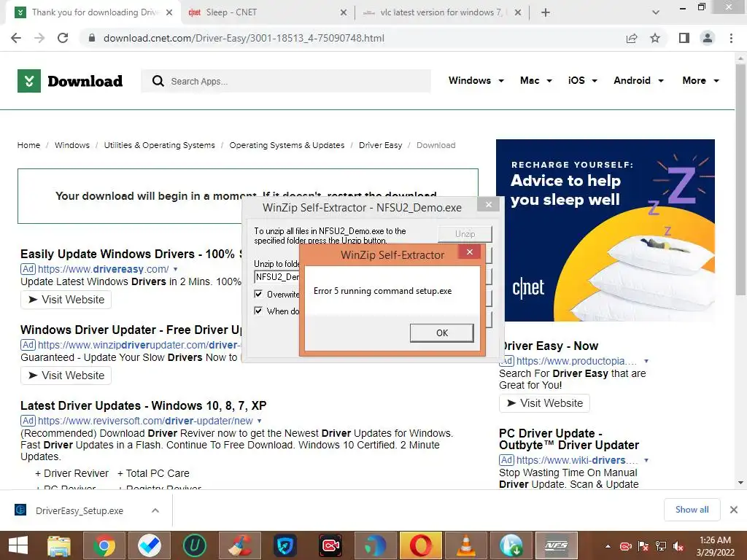Click the green Download logo icon
This screenshot has height=560, width=747.
click(x=29, y=81)
